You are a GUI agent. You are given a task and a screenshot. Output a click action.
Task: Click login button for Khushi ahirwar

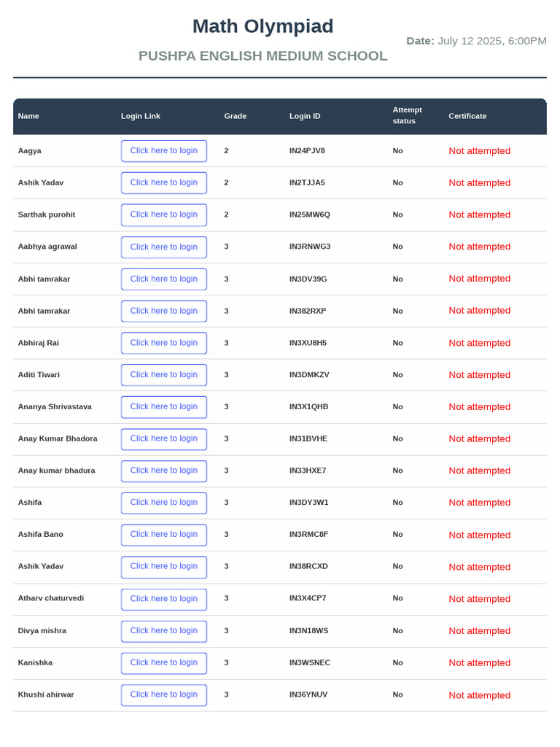point(164,694)
